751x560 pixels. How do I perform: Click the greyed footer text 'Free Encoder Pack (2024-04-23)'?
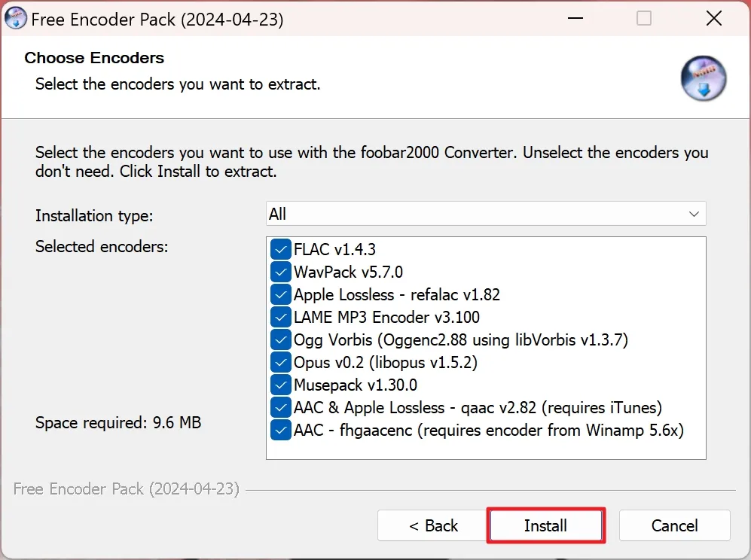pos(127,488)
